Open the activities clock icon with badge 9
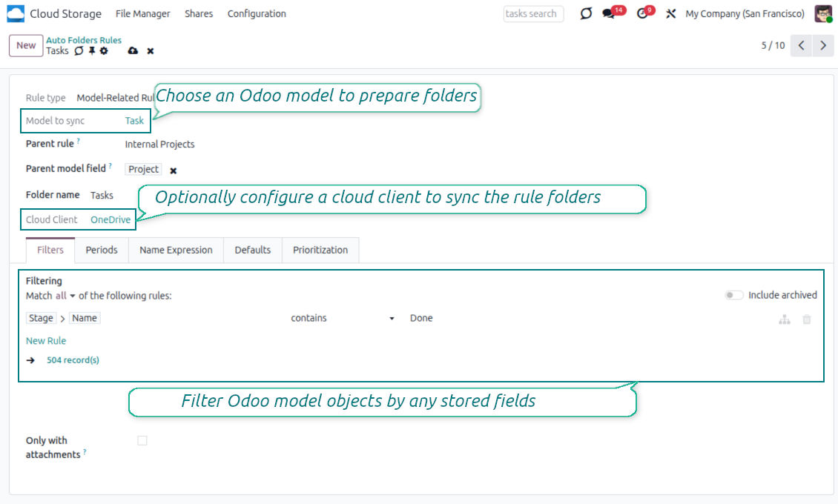 tap(642, 14)
